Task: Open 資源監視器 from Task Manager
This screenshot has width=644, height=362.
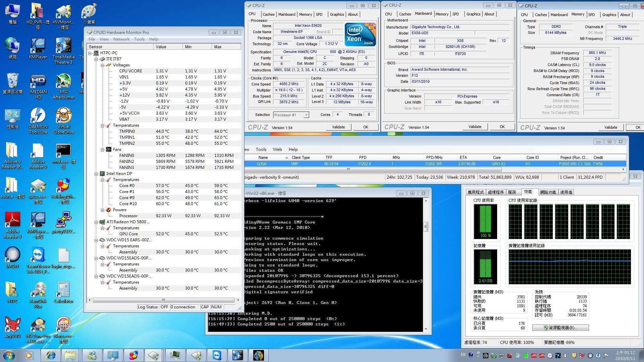Action: pos(560,327)
